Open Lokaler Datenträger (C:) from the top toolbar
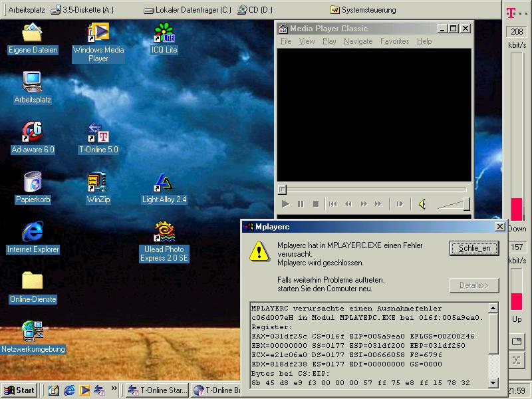The image size is (532, 399). pos(188,10)
